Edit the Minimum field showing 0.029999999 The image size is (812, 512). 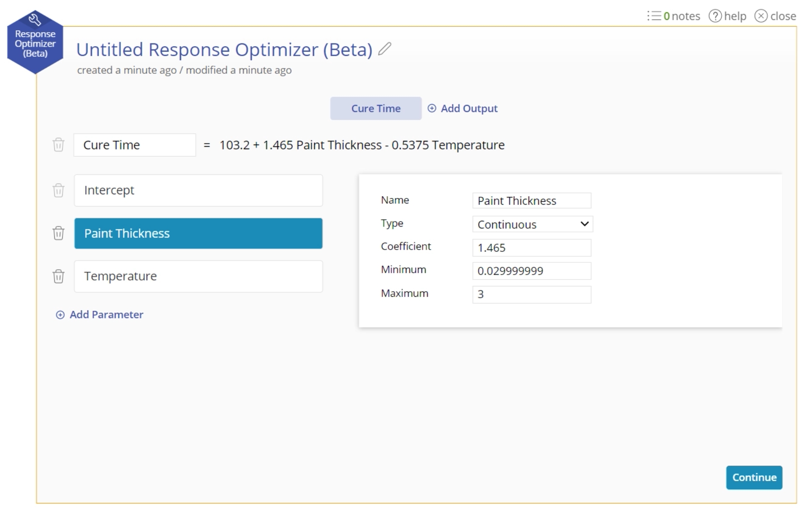coord(532,271)
